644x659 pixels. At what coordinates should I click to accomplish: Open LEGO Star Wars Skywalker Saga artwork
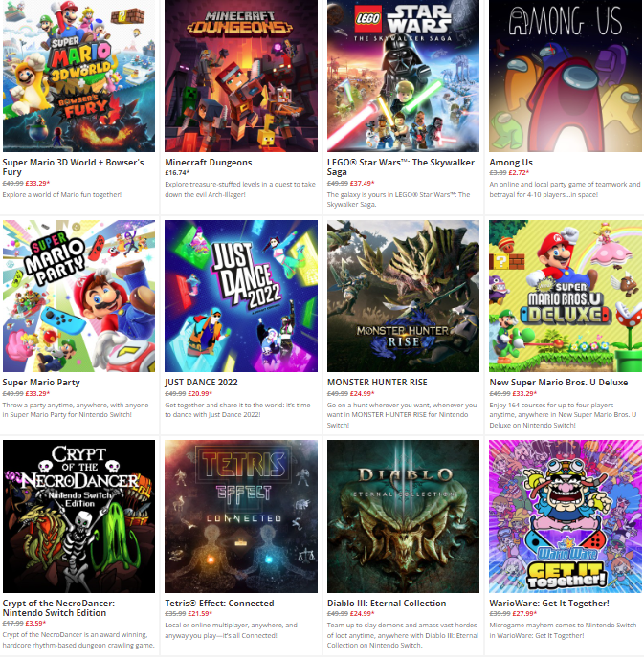pyautogui.click(x=403, y=76)
